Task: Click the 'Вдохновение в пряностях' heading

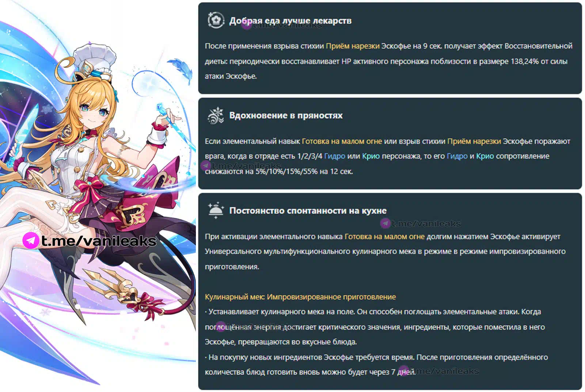Action: [286, 116]
